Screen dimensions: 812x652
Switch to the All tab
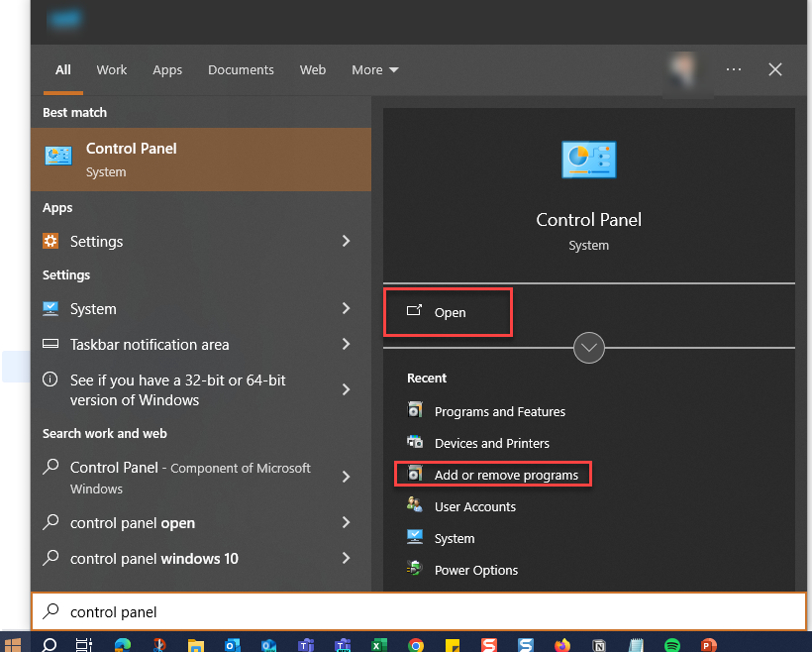point(63,69)
